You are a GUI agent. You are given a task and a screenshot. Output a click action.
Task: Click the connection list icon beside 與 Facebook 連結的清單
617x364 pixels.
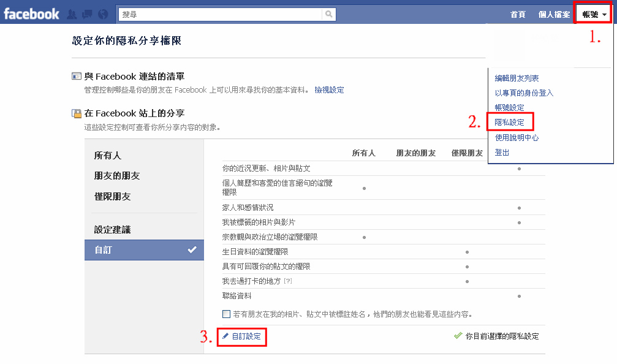pos(77,76)
